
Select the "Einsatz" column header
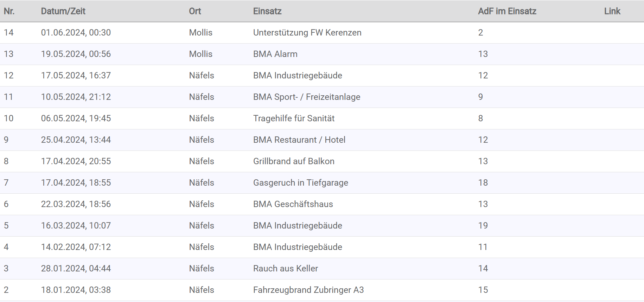coord(267,11)
